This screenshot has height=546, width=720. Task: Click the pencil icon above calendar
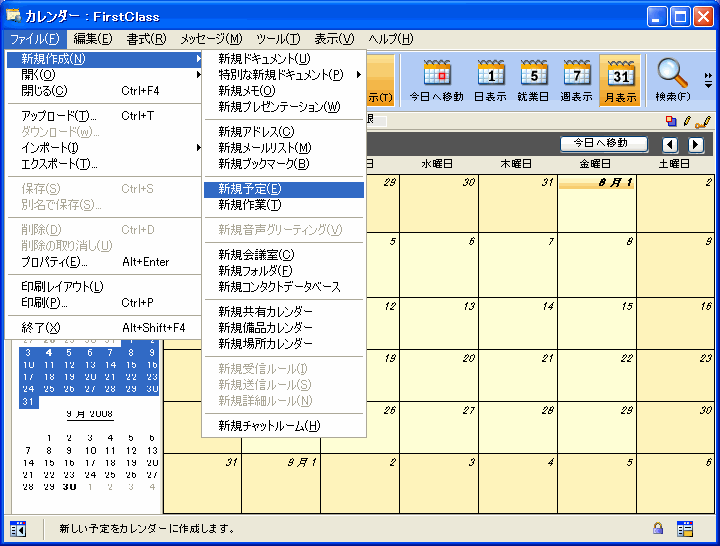coord(687,121)
